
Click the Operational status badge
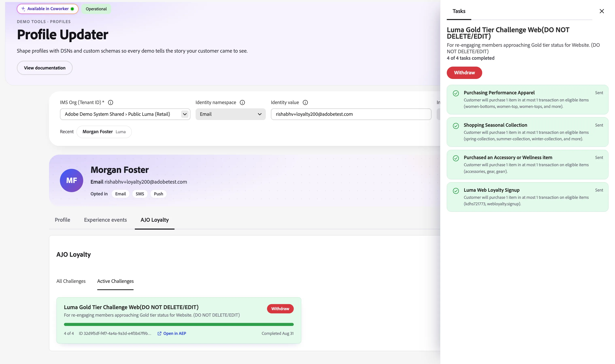[x=96, y=9]
